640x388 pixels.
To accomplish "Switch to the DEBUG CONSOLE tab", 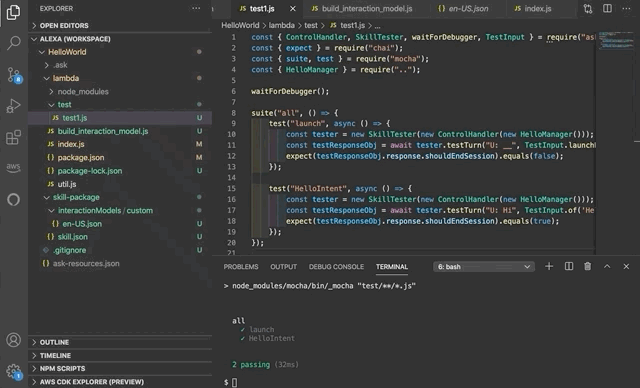I will tap(336, 267).
